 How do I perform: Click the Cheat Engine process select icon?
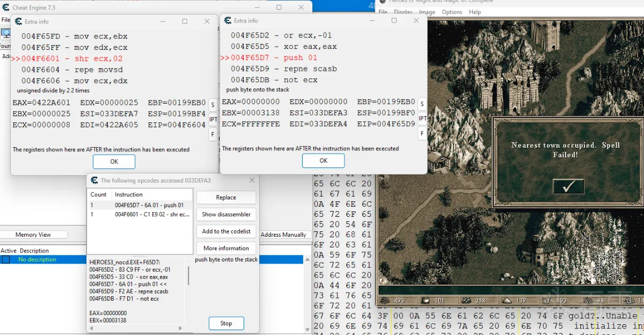5,33
